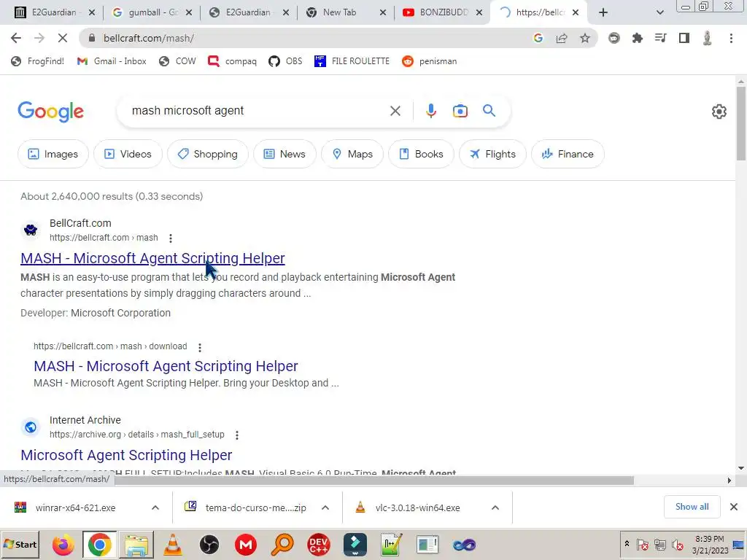Go back to the previous page
Image resolution: width=747 pixels, height=560 pixels.
tap(16, 38)
